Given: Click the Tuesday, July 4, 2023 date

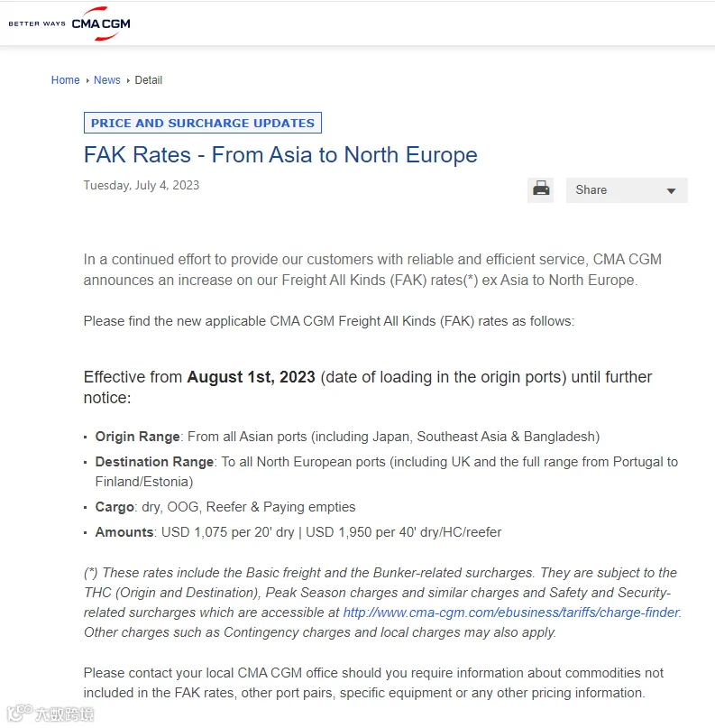Looking at the screenshot, I should (x=142, y=185).
